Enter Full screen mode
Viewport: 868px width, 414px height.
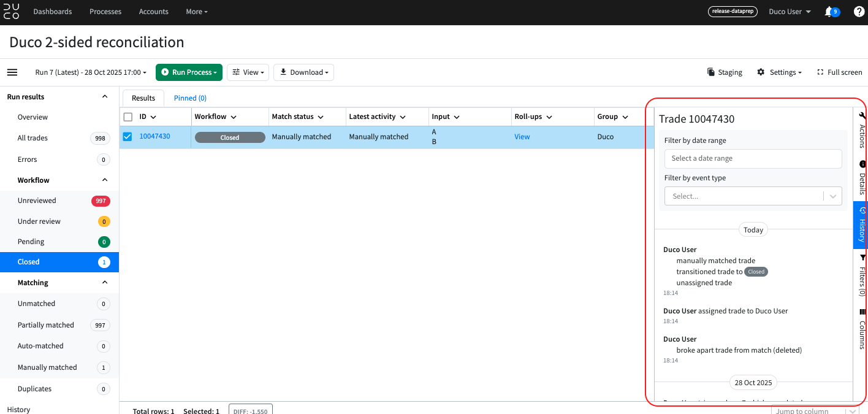(839, 72)
